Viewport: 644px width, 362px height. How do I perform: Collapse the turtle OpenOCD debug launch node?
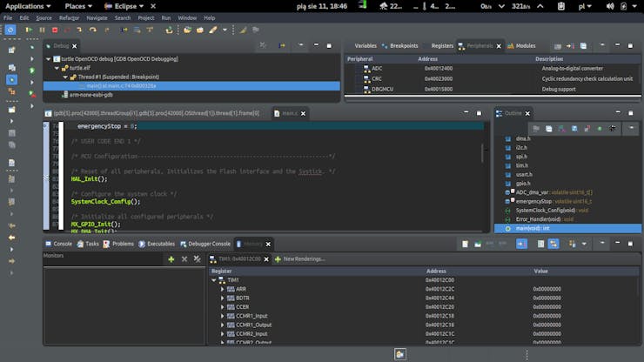49,59
